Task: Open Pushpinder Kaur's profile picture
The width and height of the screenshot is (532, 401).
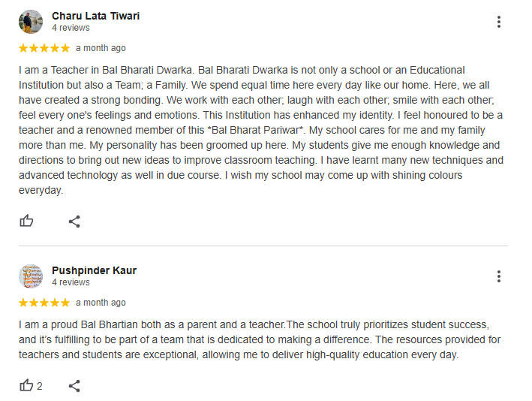Action: point(31,276)
